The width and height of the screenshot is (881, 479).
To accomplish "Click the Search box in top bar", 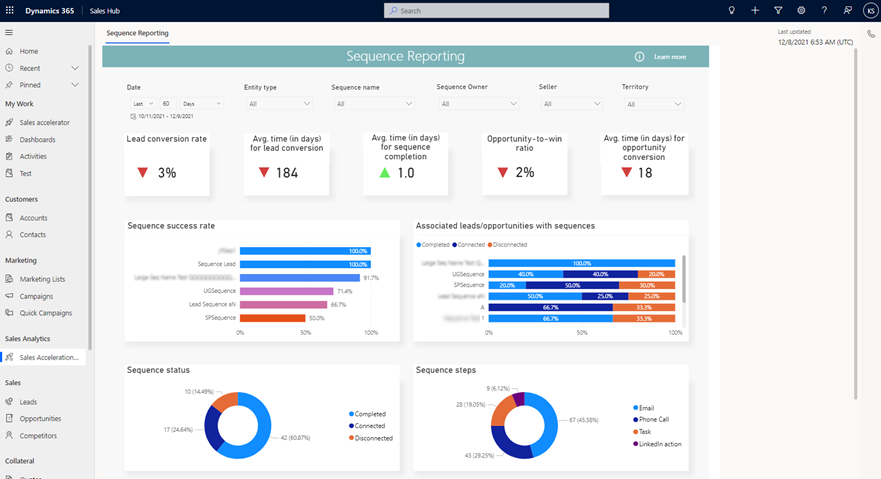I will [x=496, y=10].
